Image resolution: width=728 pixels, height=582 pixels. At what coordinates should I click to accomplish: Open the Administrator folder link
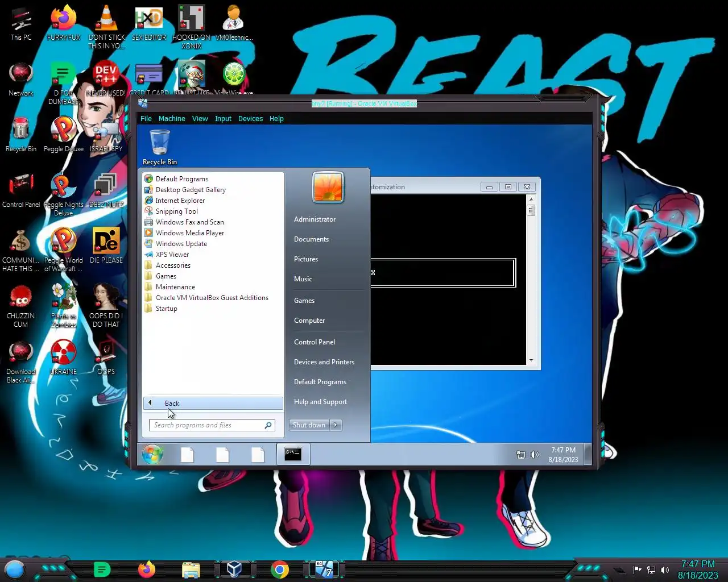tap(315, 219)
